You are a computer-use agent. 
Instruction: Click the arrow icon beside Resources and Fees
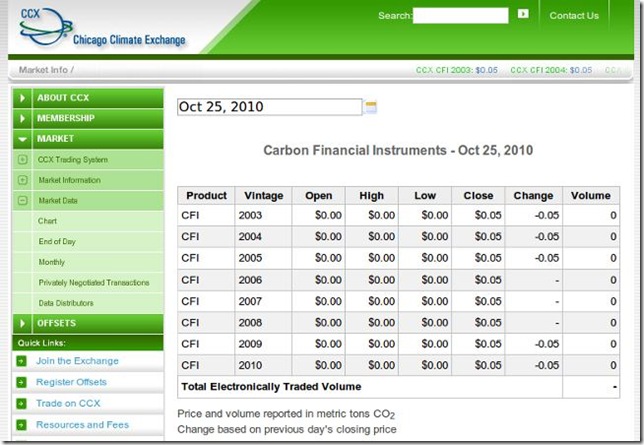[21, 425]
